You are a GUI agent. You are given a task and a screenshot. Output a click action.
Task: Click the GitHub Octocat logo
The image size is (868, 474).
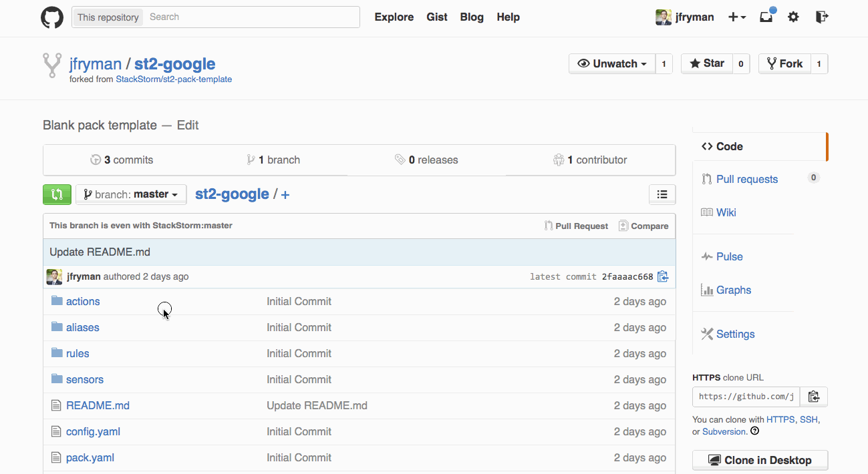52,17
